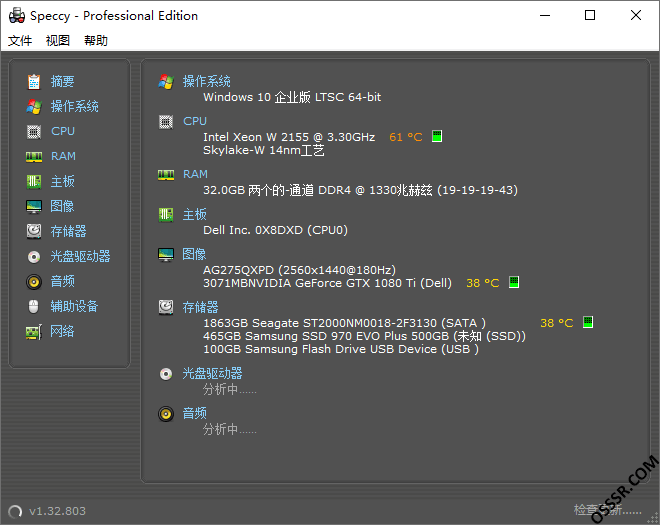Screen dimensions: 660x525
Task: Click the text Intel Xeon W 2155 @ 3.30GHz
Action: (x=289, y=137)
